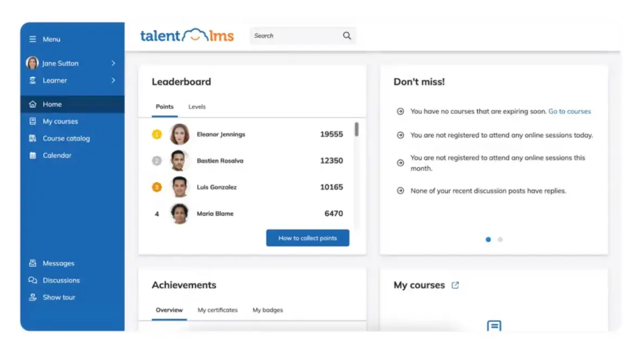This screenshot has height=350, width=644.
Task: Select the name Maria Blame
Action: pos(215,213)
